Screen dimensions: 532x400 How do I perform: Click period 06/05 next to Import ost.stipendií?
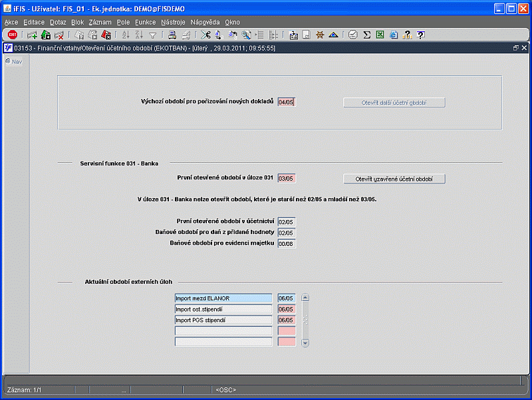[287, 309]
